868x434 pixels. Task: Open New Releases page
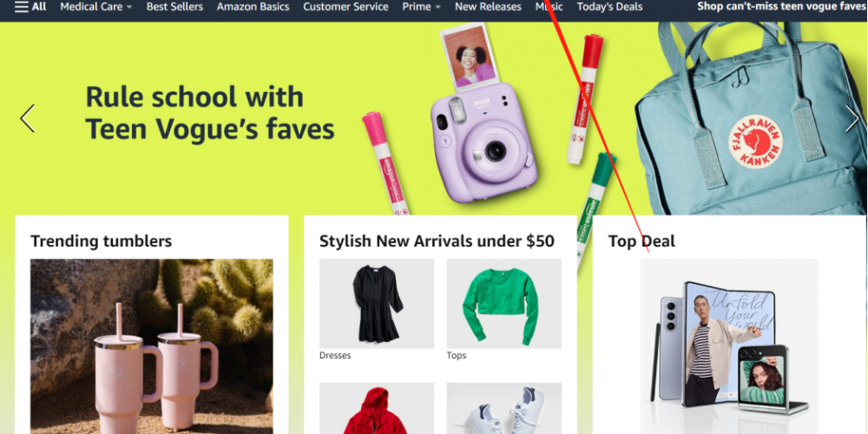point(488,7)
